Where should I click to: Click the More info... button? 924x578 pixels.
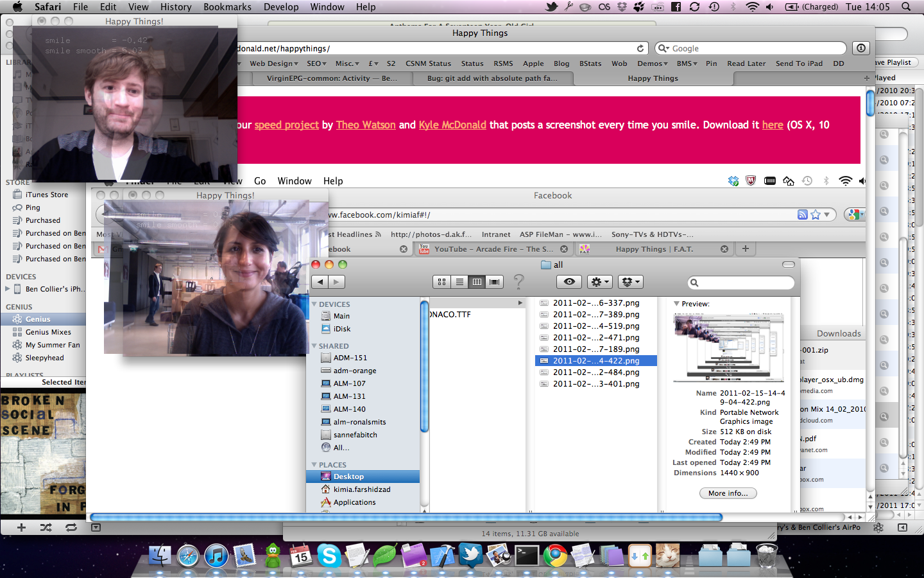pos(728,493)
